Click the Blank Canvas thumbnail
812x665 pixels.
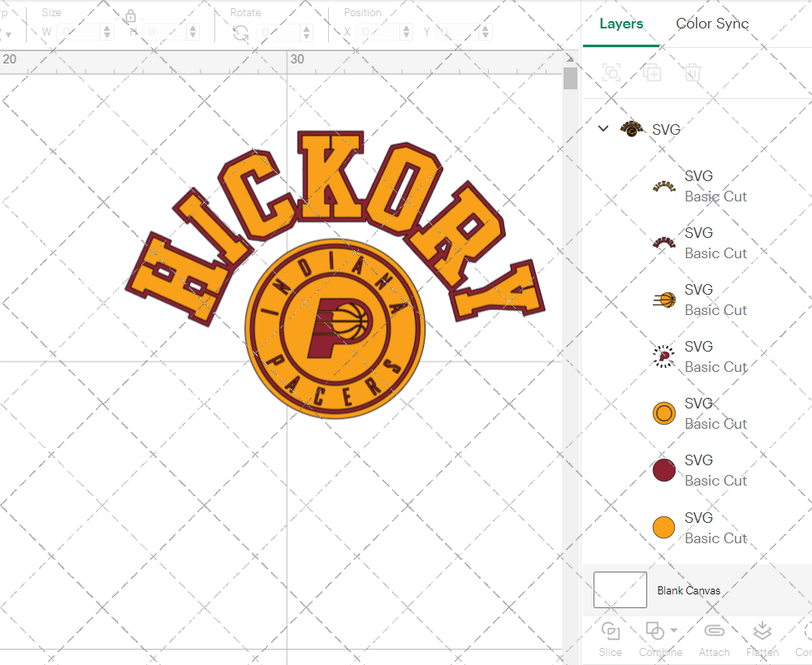coord(620,590)
